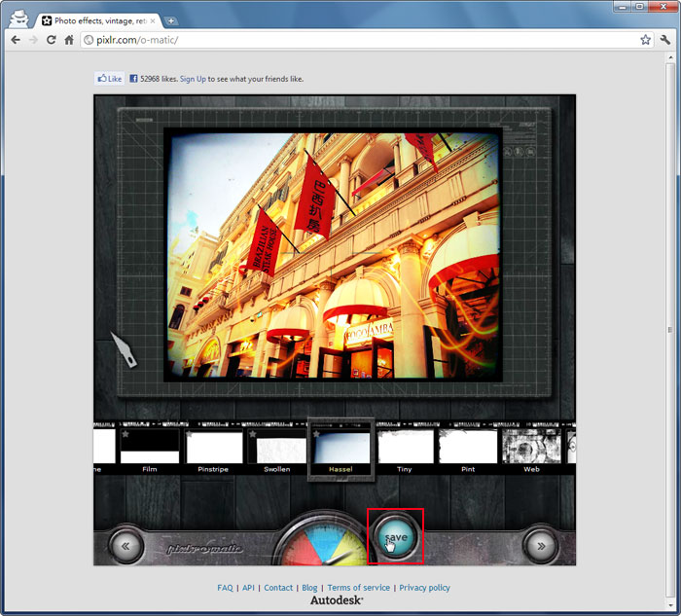
Task: Maximize the browser window
Action: (640, 6)
